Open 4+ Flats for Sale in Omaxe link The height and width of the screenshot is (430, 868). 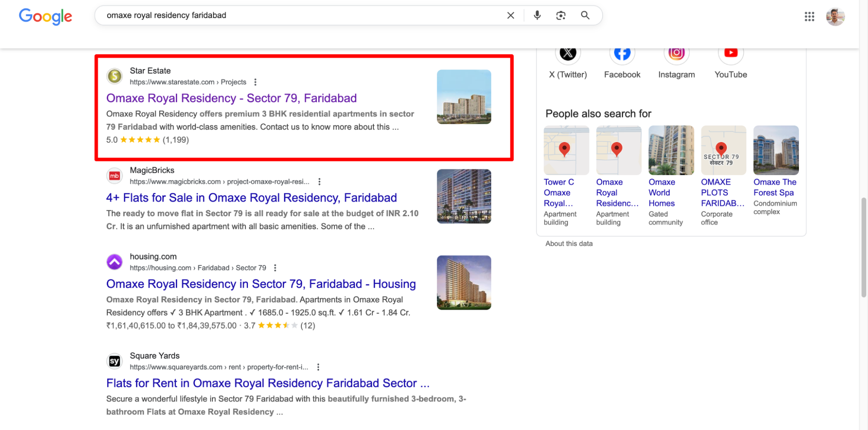pyautogui.click(x=251, y=198)
